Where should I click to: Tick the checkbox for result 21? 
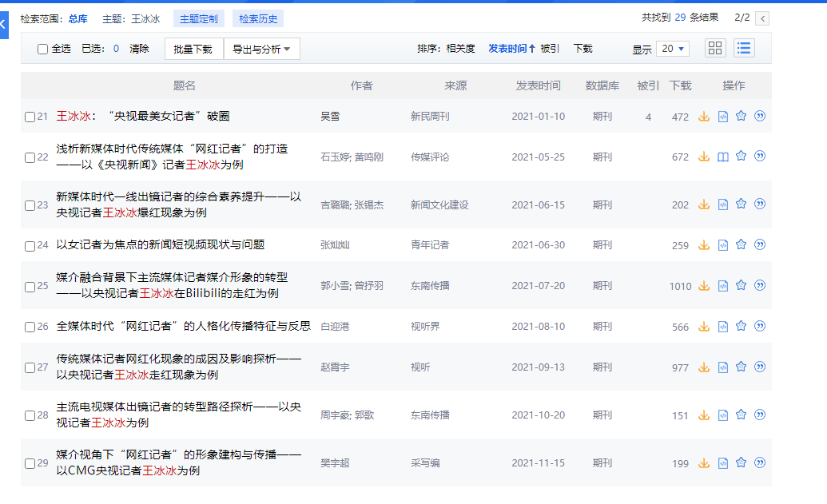coord(30,117)
